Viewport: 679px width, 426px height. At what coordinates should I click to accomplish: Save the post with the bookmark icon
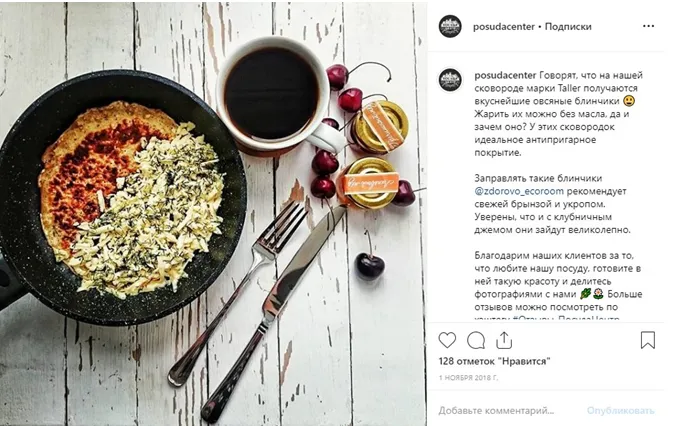pos(648,340)
